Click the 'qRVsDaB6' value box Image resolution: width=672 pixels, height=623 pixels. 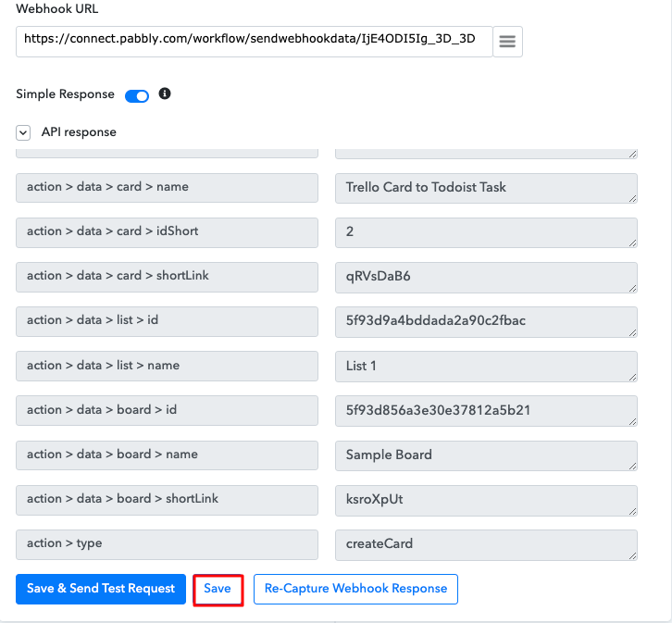pos(486,277)
